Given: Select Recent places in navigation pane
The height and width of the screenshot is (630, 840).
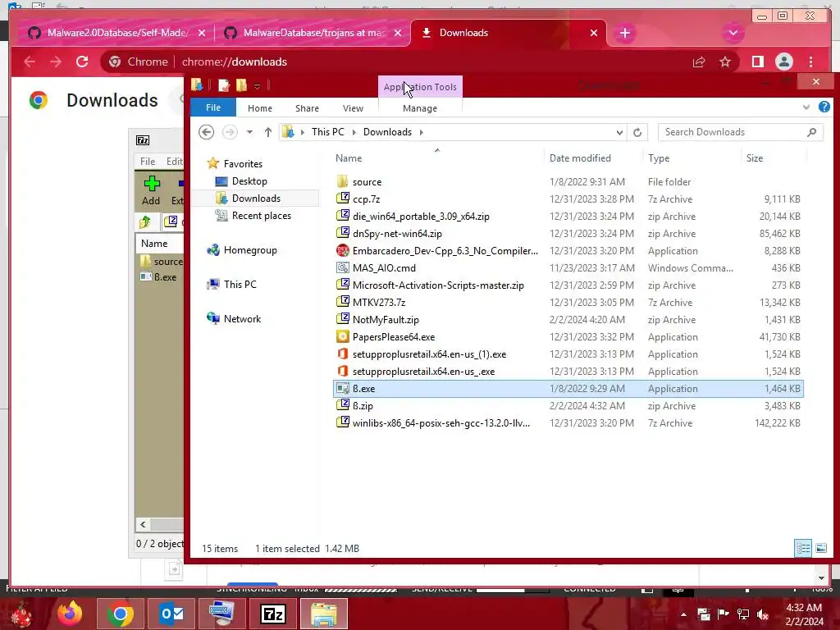Looking at the screenshot, I should (262, 216).
